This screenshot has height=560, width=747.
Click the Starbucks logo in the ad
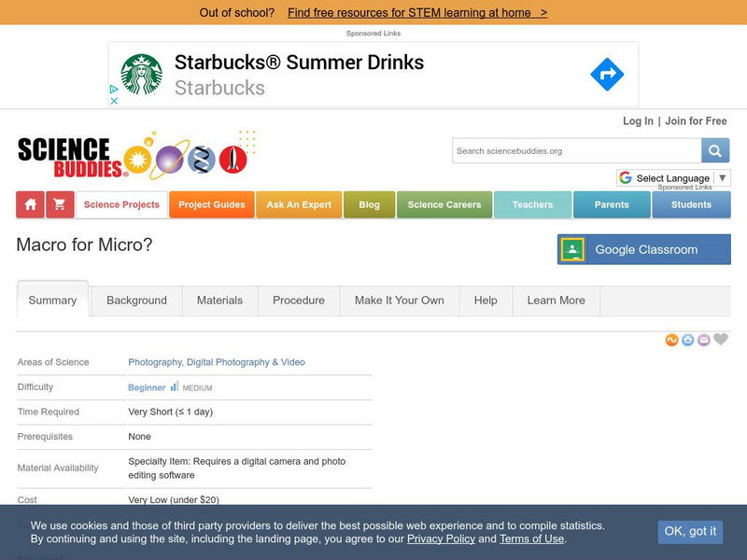point(142,75)
